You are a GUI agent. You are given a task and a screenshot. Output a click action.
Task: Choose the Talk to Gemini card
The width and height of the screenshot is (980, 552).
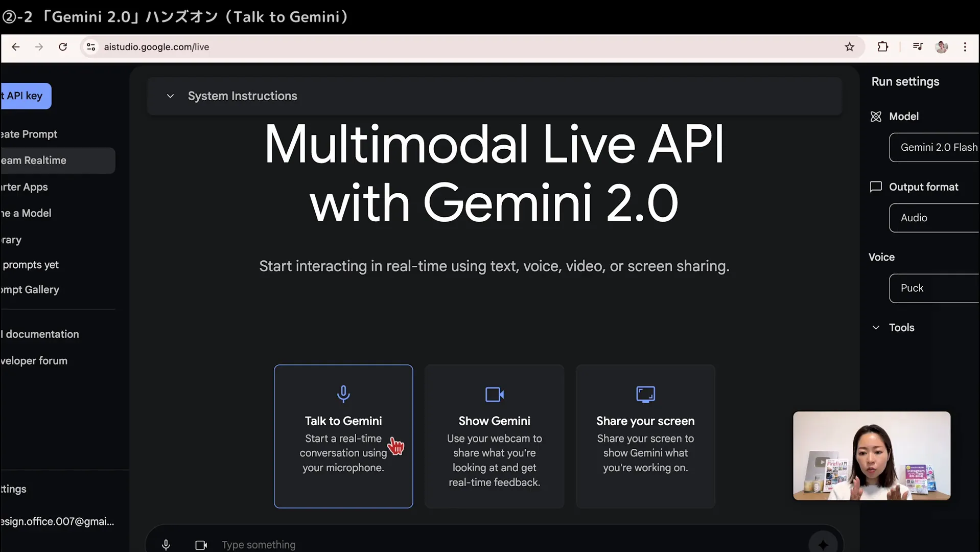343,436
